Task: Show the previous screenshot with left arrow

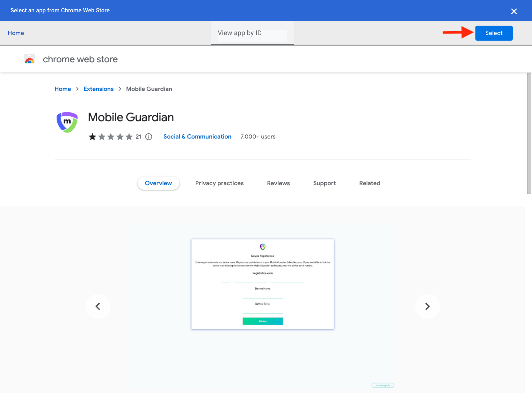Action: point(98,306)
